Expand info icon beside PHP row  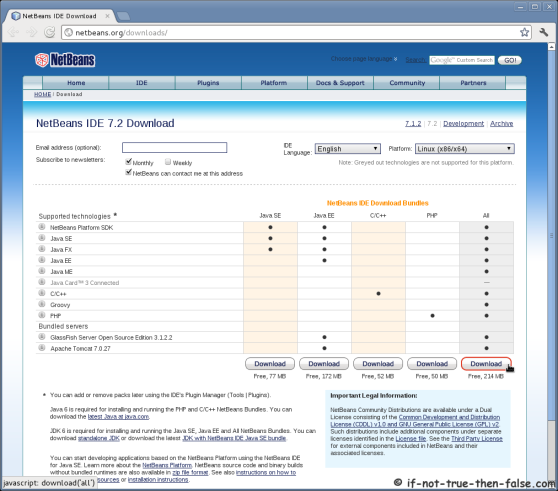point(42,315)
